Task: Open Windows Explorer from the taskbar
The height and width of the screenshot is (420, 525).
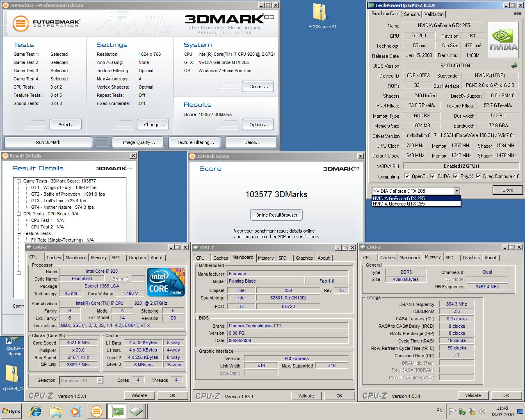Action: click(x=56, y=411)
